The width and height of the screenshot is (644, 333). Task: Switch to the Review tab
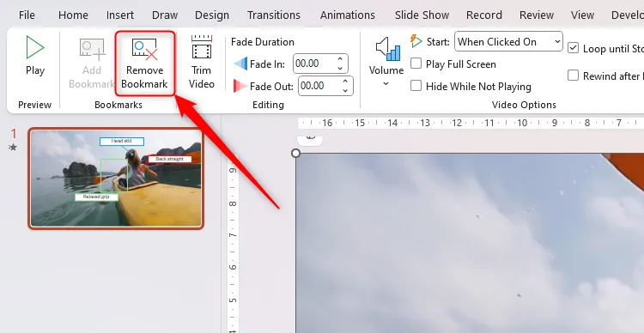tap(537, 15)
